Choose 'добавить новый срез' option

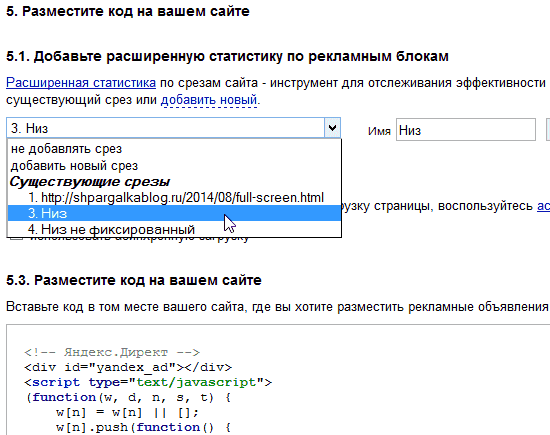click(x=174, y=166)
